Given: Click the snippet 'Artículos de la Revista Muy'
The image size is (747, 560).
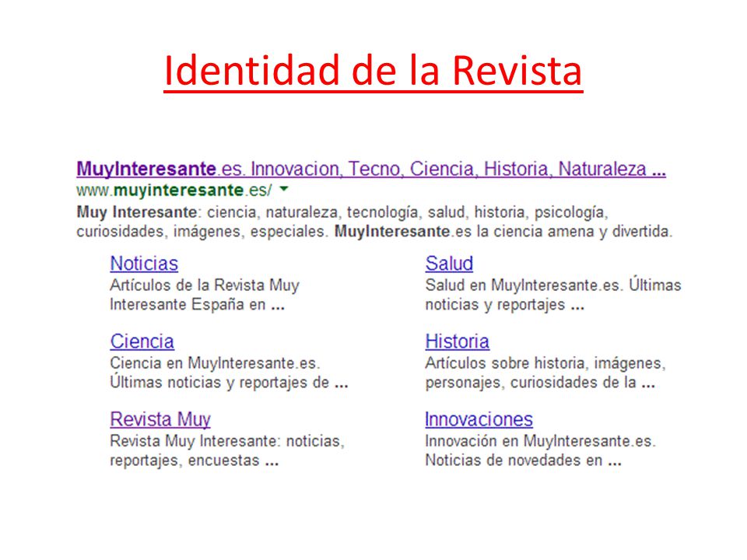Looking at the screenshot, I should (205, 285).
